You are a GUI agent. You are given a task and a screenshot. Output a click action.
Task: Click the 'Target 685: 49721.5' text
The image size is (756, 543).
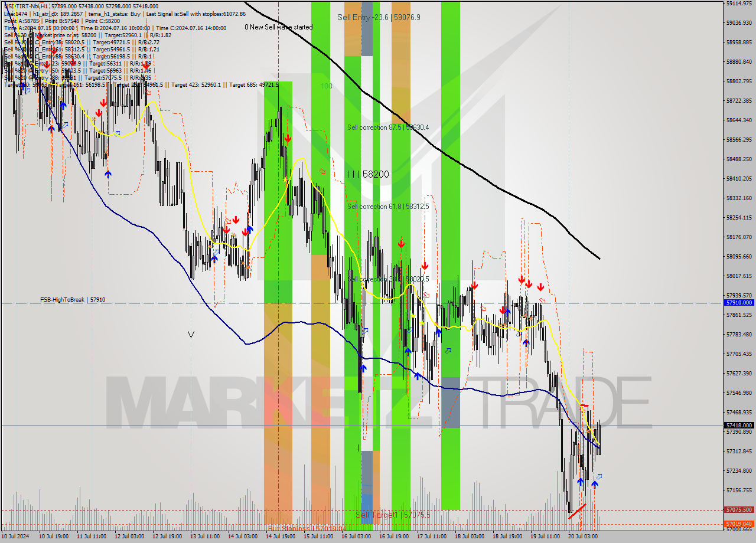tap(254, 85)
